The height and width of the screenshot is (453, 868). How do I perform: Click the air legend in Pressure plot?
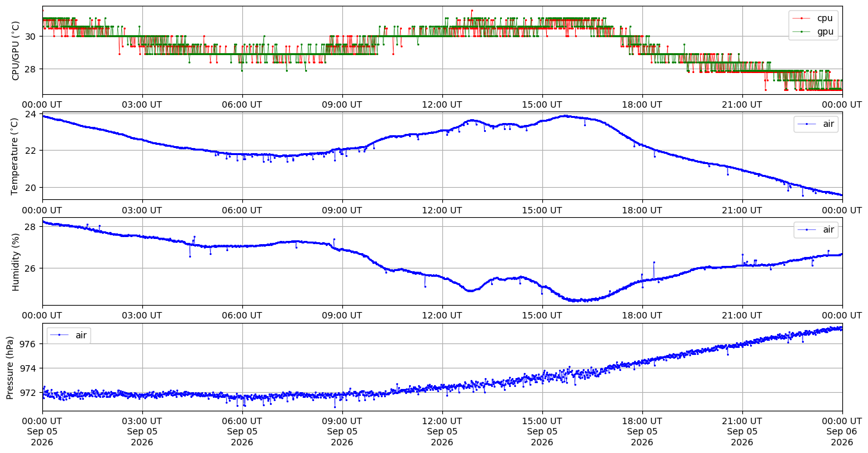click(x=69, y=335)
